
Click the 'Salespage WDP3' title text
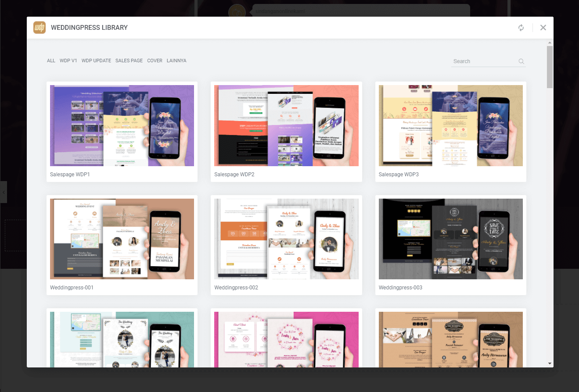399,175
